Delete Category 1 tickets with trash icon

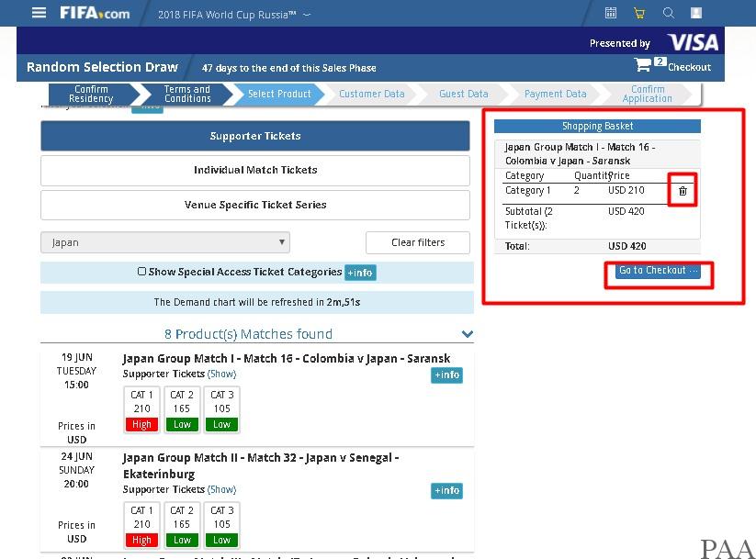683,191
